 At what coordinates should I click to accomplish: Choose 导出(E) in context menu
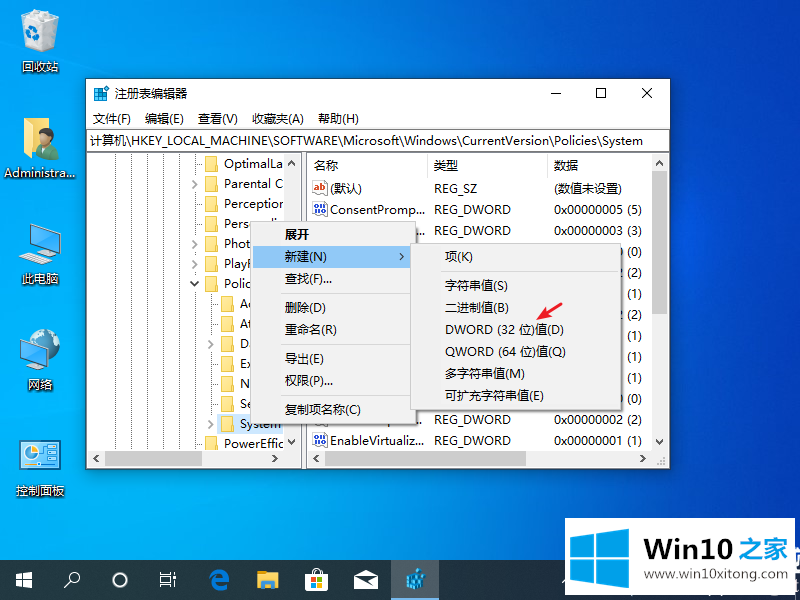(332, 359)
